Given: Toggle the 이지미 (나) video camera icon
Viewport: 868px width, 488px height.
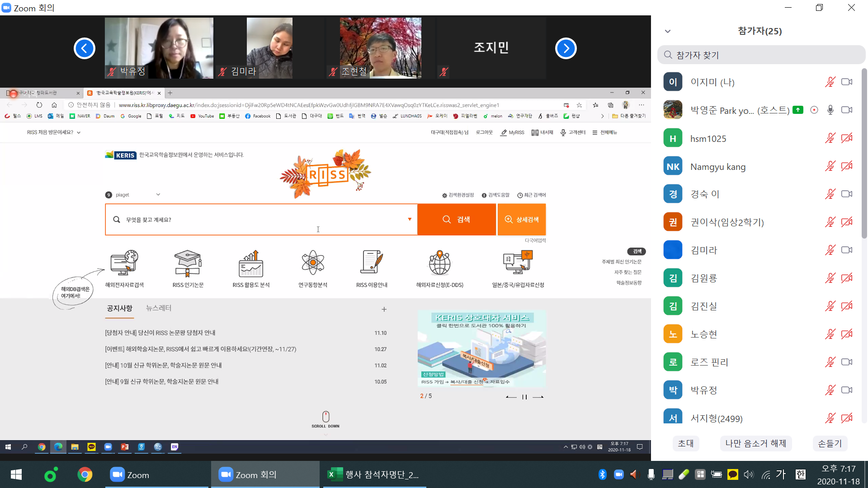Looking at the screenshot, I should (847, 82).
